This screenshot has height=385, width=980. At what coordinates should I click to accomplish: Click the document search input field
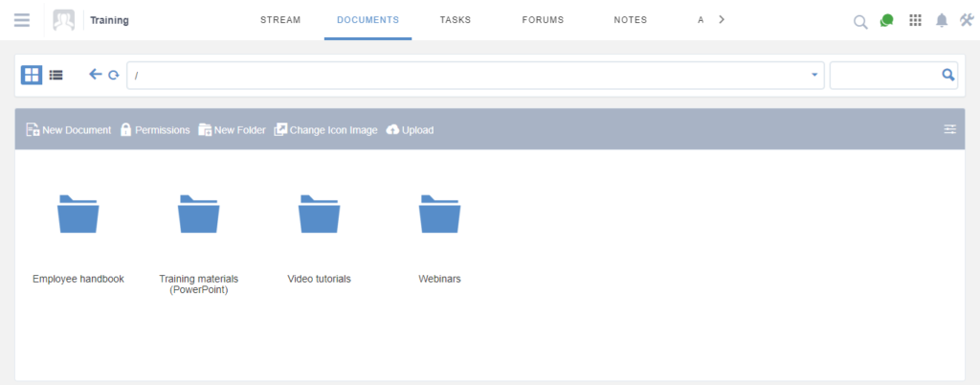(885, 75)
